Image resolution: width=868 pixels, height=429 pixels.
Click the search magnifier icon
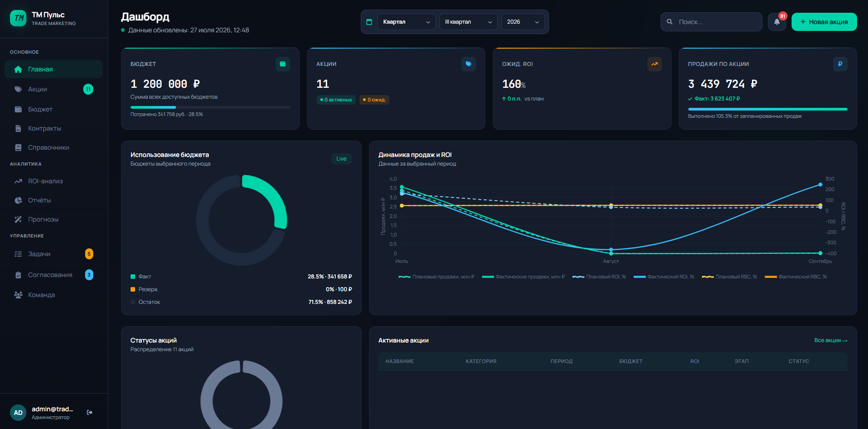(x=670, y=22)
